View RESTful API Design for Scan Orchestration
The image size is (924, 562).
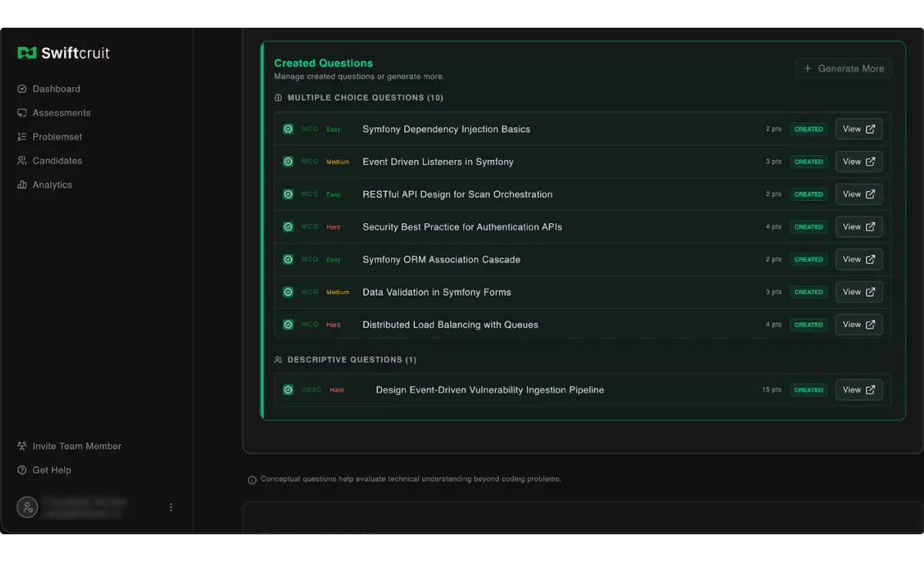coord(859,194)
